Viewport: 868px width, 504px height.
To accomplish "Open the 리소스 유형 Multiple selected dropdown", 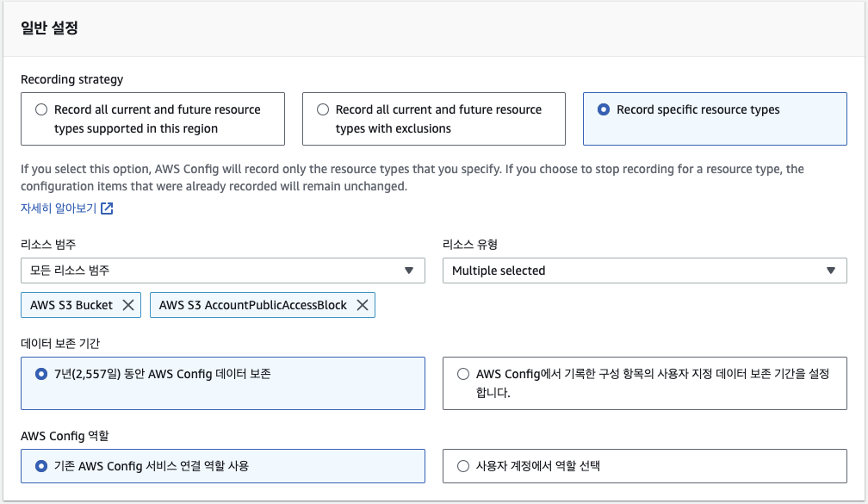I will tap(645, 271).
